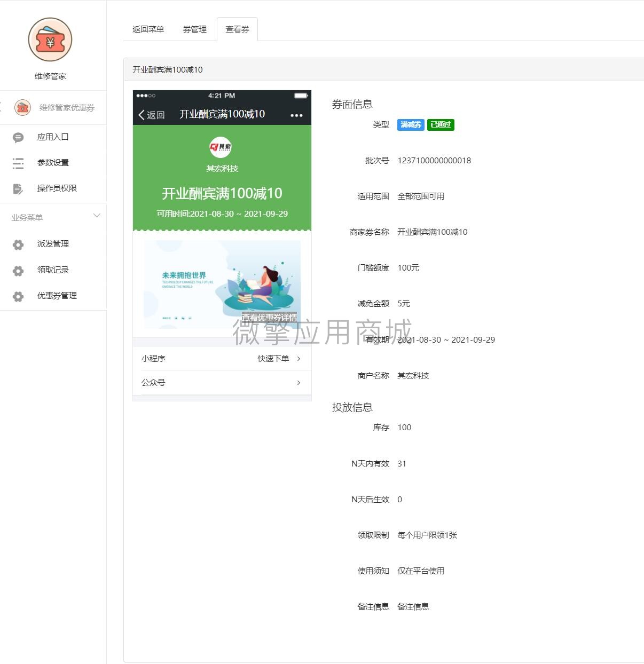
Task: Click the gear icon beside 派发管理
Action: pyautogui.click(x=18, y=244)
